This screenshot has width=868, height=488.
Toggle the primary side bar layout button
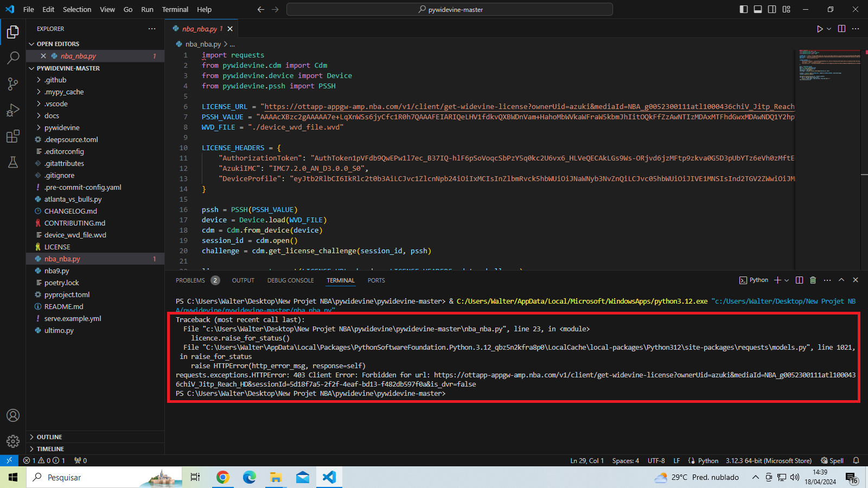[744, 9]
